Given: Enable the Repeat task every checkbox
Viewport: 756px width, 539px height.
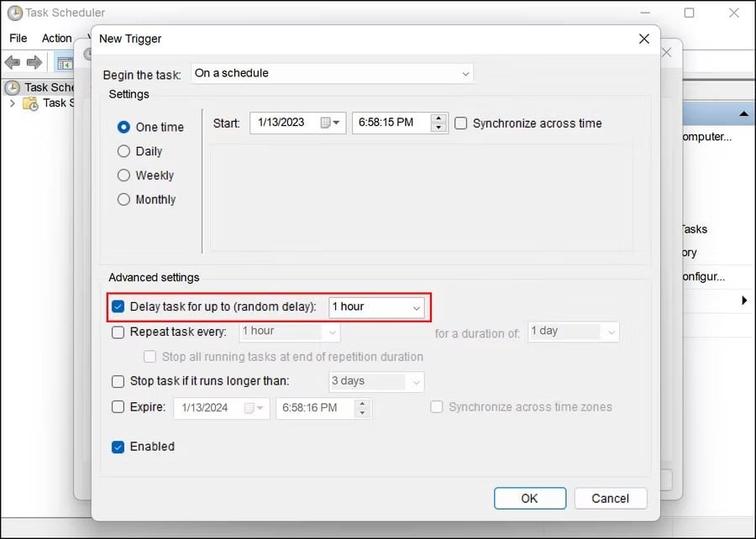Looking at the screenshot, I should pos(118,332).
